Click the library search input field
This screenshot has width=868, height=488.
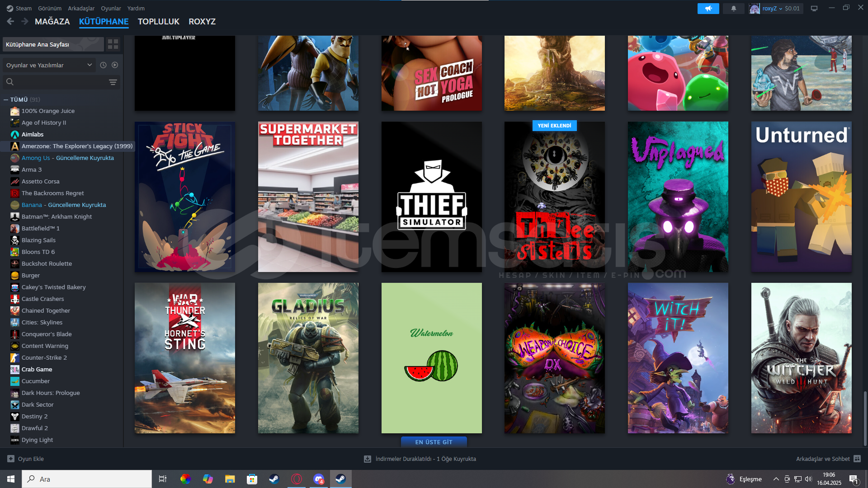(61, 82)
